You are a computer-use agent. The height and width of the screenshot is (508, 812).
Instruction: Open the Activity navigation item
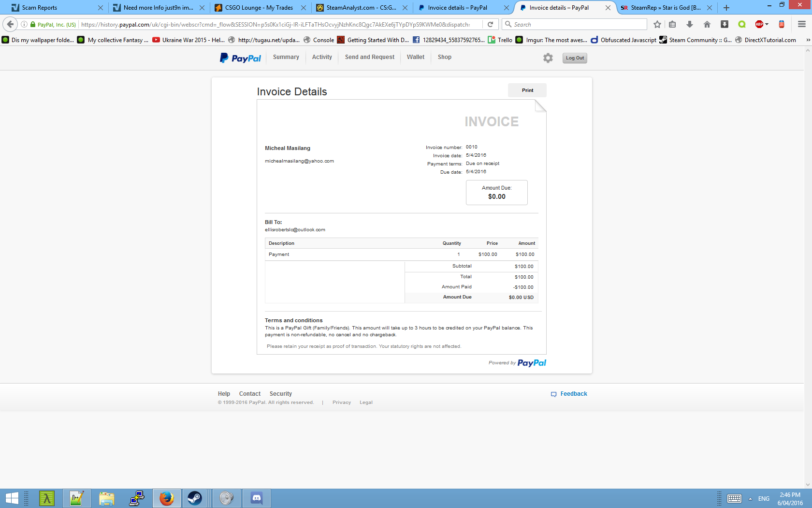[x=322, y=57]
